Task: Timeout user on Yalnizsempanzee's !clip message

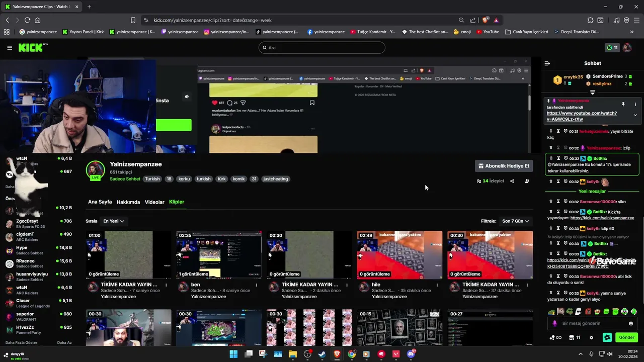Action: pyautogui.click(x=558, y=148)
